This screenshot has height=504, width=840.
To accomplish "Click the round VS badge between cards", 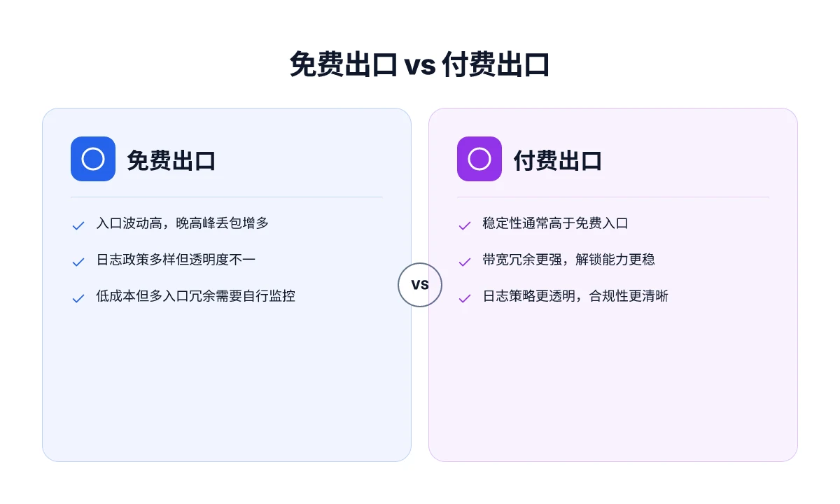I will point(420,285).
